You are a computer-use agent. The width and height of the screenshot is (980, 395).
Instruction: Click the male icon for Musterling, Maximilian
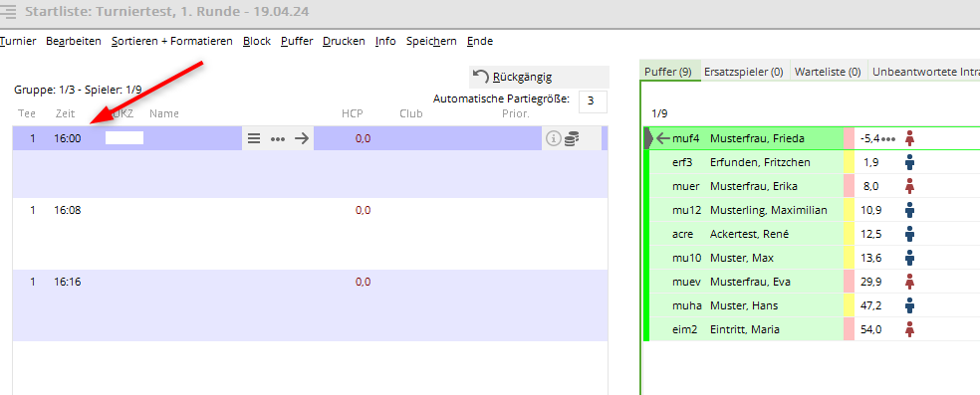pyautogui.click(x=910, y=210)
